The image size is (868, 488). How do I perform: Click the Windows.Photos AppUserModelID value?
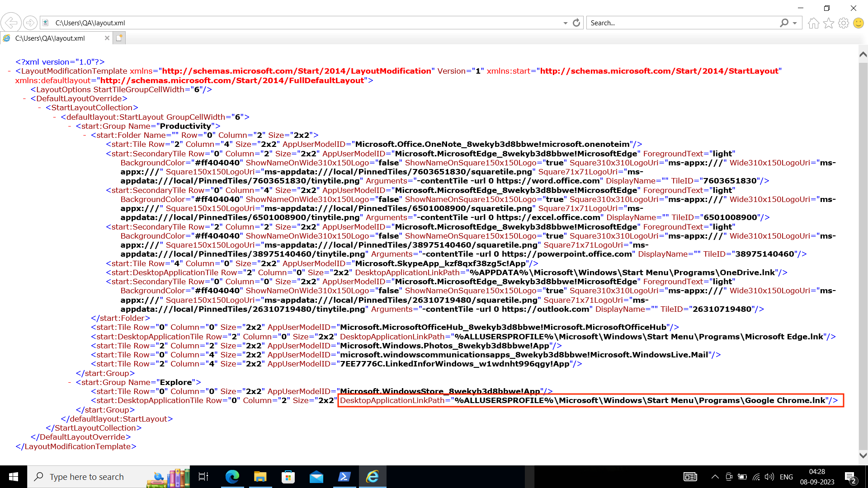click(x=444, y=346)
